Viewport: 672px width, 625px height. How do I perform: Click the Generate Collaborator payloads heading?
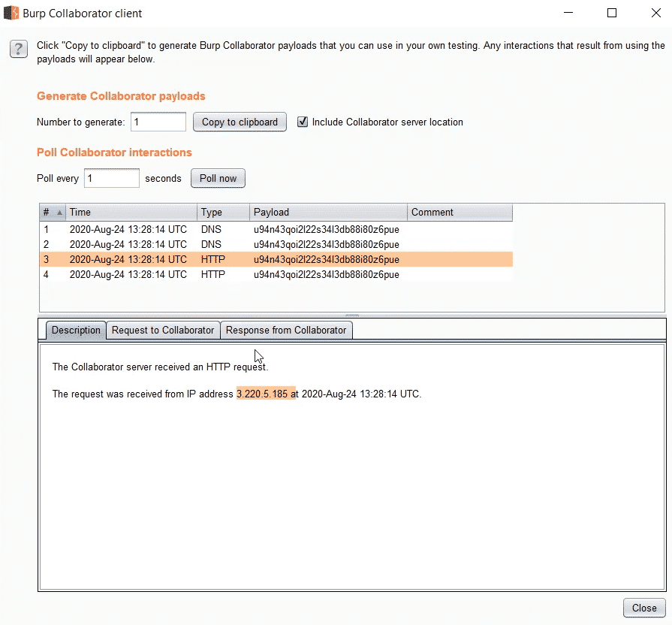coord(121,96)
